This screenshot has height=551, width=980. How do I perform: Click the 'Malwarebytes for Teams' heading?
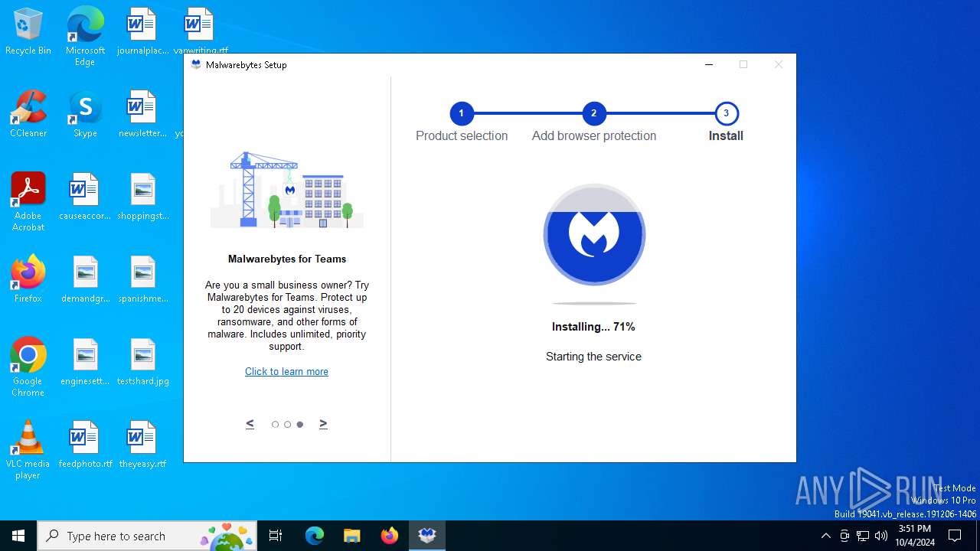coord(287,259)
